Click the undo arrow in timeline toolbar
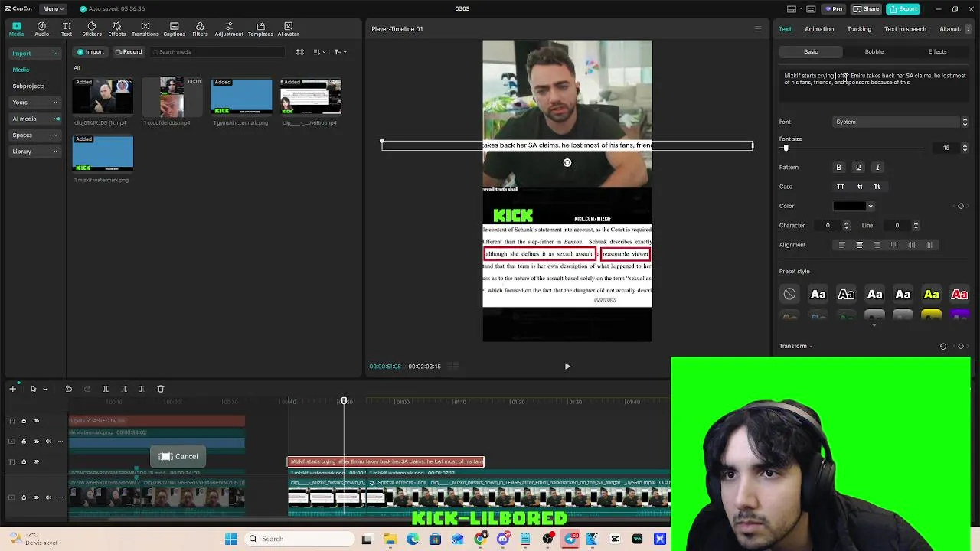The image size is (980, 551). [68, 389]
